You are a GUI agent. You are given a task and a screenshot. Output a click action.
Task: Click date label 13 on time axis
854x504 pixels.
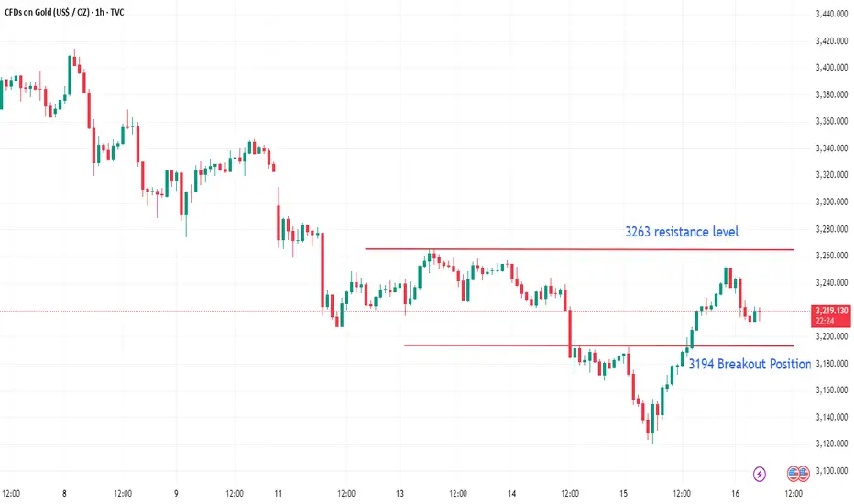(x=400, y=494)
